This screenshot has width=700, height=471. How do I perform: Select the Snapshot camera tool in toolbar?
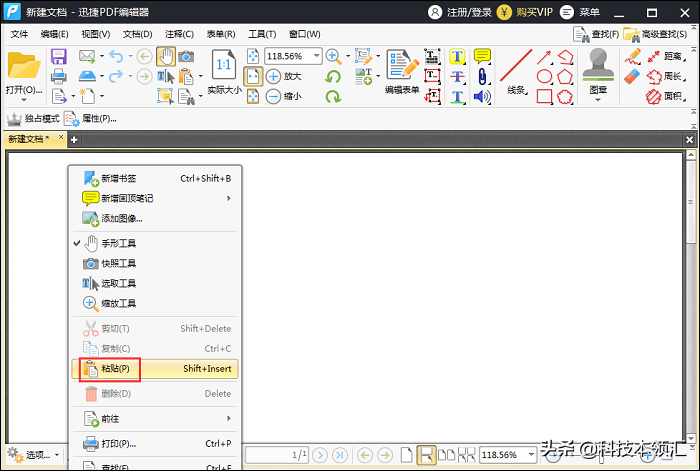click(x=186, y=57)
